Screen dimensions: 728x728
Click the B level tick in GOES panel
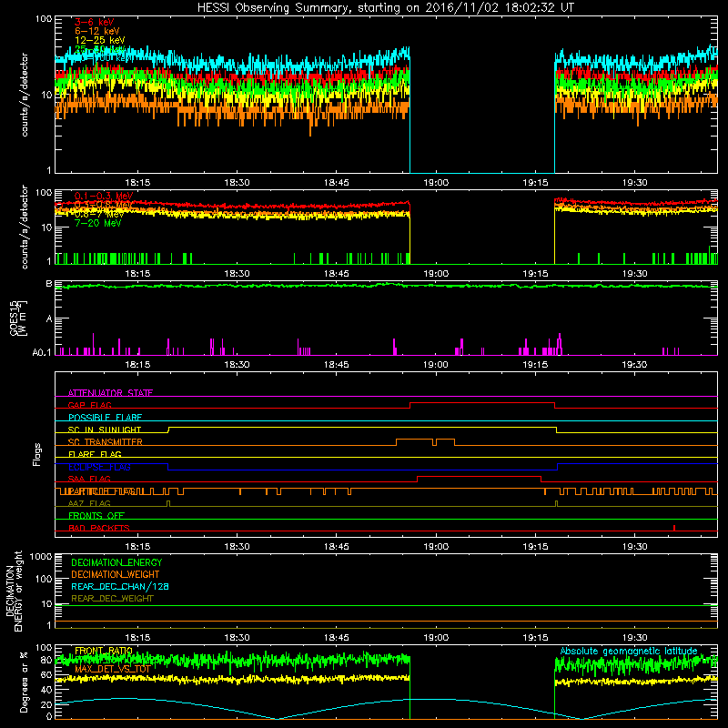[49, 283]
